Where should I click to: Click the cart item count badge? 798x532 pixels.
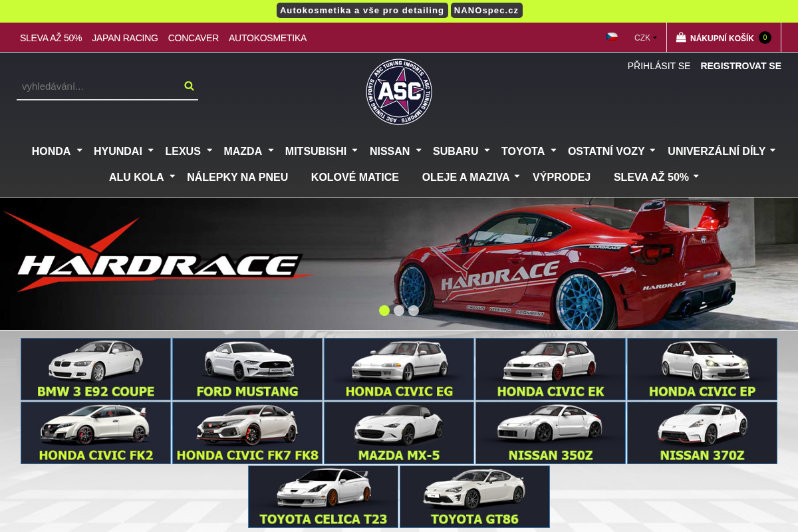coord(765,38)
